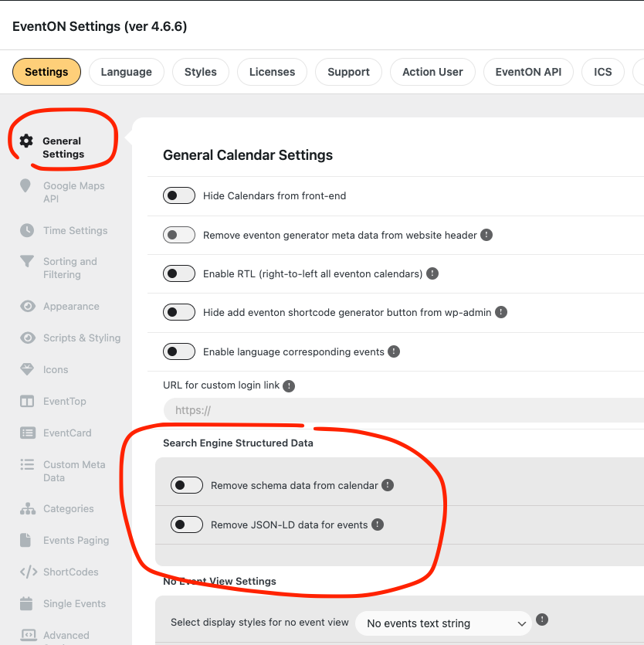Click the Google Maps API pin icon
This screenshot has height=645, width=644.
[x=25, y=186]
